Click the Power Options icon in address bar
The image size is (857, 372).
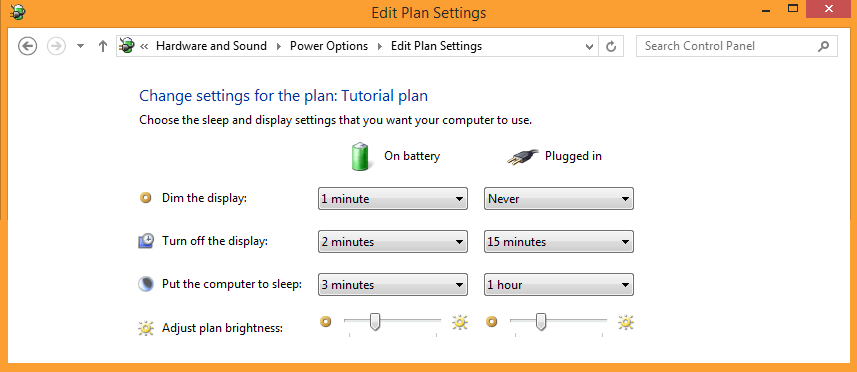tap(127, 46)
